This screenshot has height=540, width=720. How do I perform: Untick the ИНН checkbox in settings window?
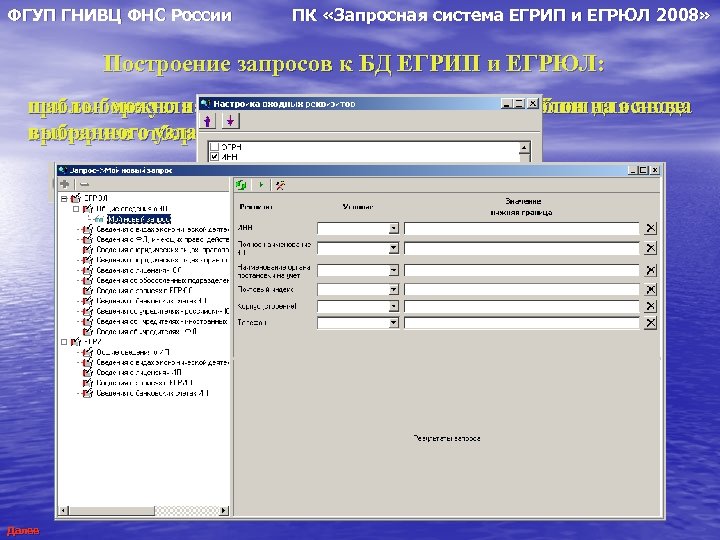click(214, 157)
